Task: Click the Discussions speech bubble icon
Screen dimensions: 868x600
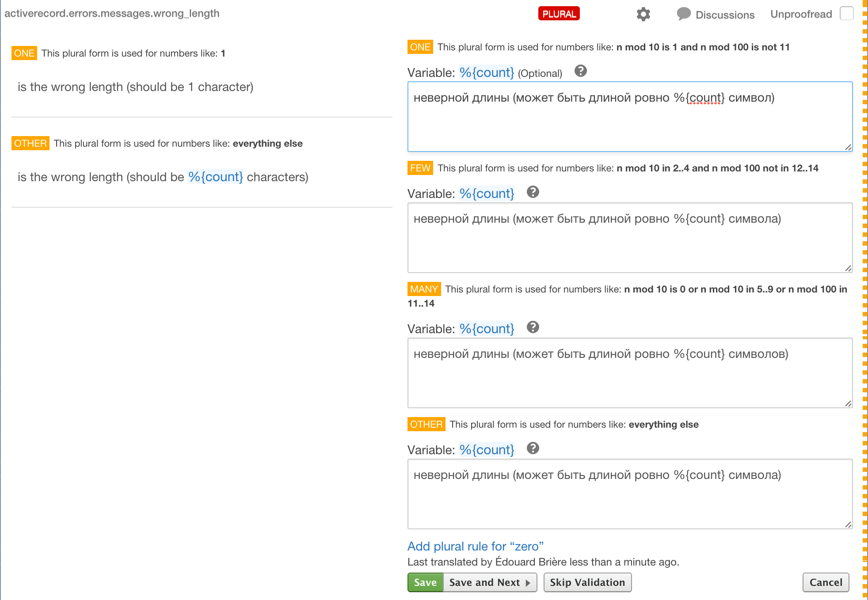Action: [683, 14]
